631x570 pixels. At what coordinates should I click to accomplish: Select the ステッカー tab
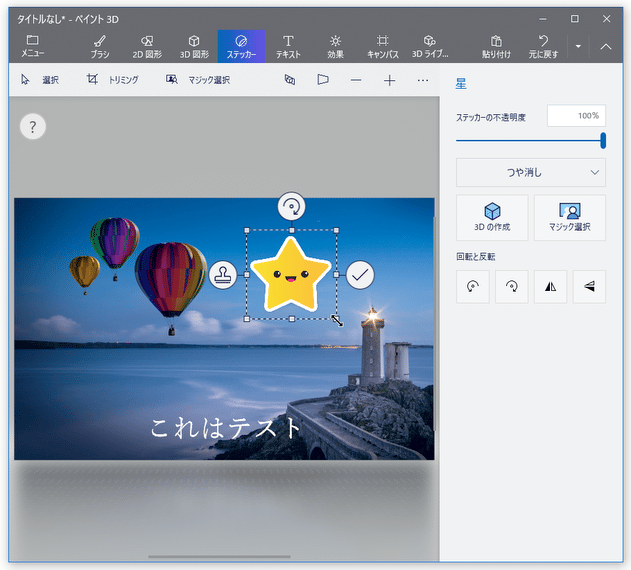pos(241,46)
